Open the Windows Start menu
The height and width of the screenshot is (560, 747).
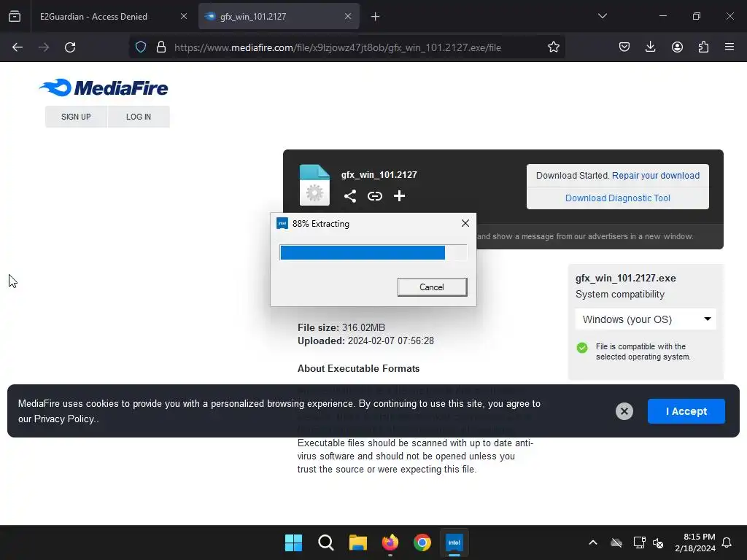pos(293,542)
